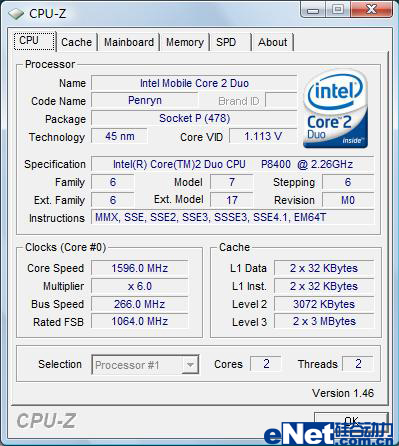
Task: Click the Package value 'Socket P (478)'
Action: (194, 118)
